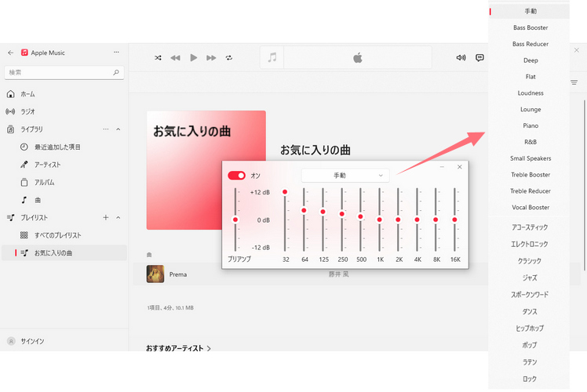Go back with the arrow beside Apple Music
This screenshot has width=587, height=392.
[10, 53]
